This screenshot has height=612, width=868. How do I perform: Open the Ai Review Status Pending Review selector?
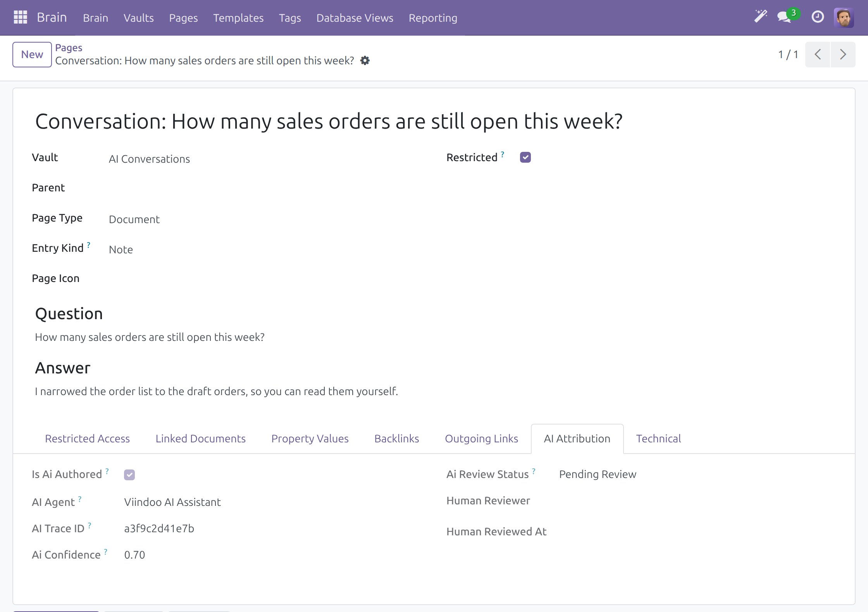(598, 474)
